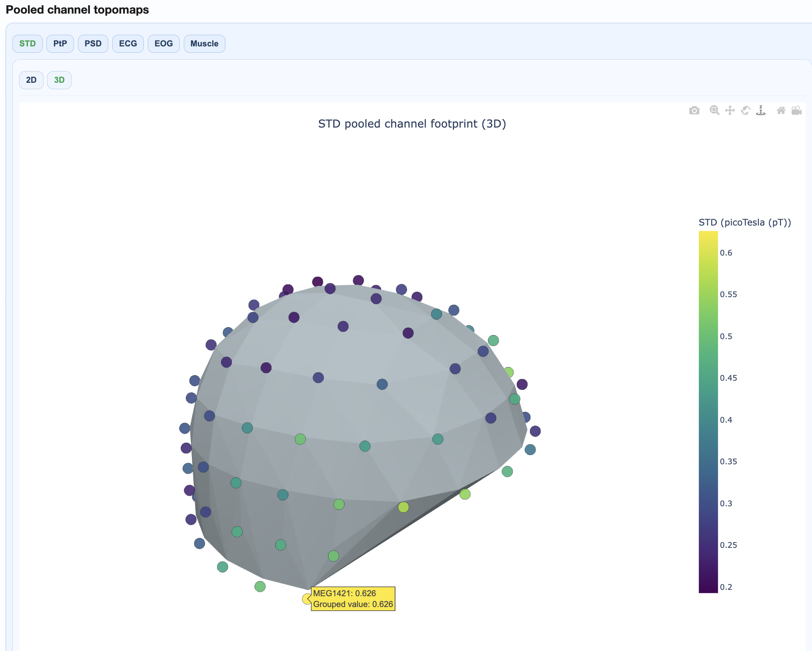This screenshot has width=812, height=651.
Task: Download plot as PNG camera icon
Action: pyautogui.click(x=694, y=110)
